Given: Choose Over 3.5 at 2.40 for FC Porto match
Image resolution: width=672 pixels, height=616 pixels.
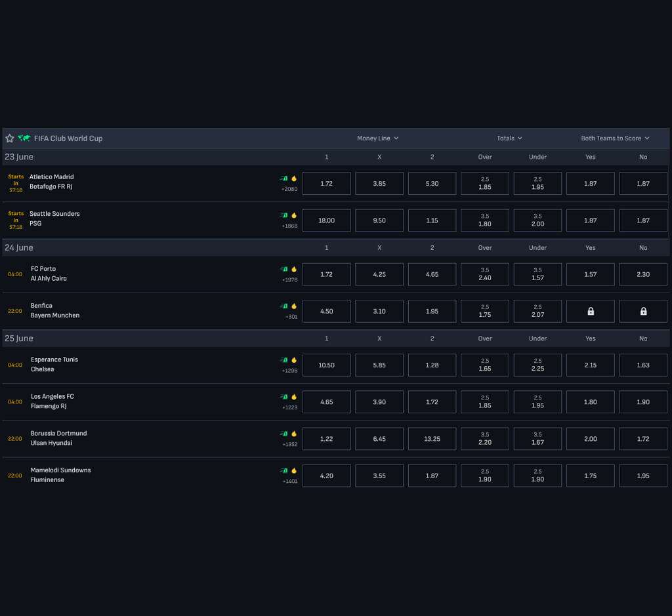Looking at the screenshot, I should pyautogui.click(x=485, y=274).
